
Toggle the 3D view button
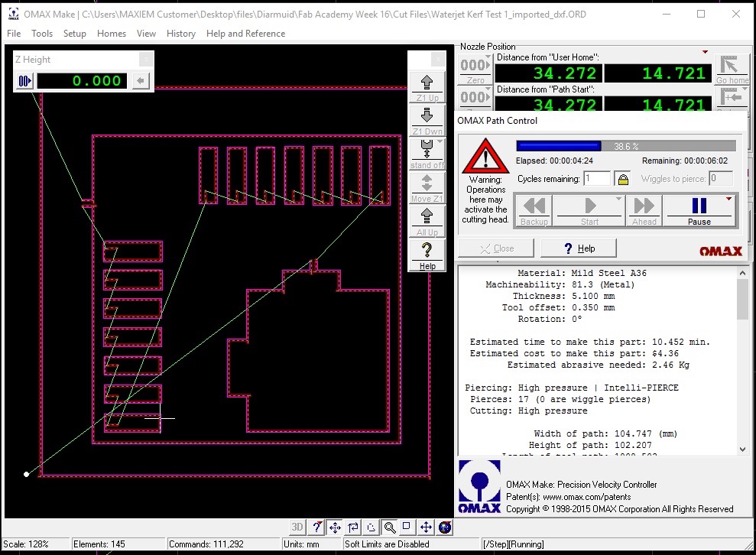(x=297, y=527)
